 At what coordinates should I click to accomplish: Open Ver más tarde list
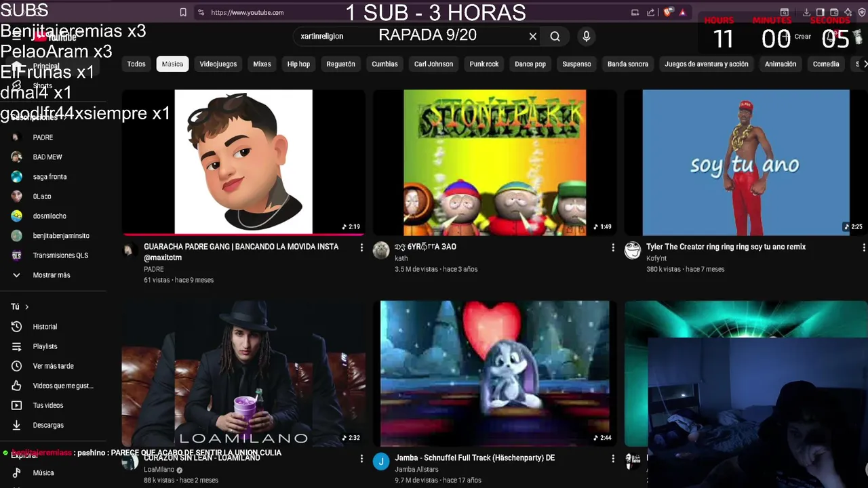54,366
